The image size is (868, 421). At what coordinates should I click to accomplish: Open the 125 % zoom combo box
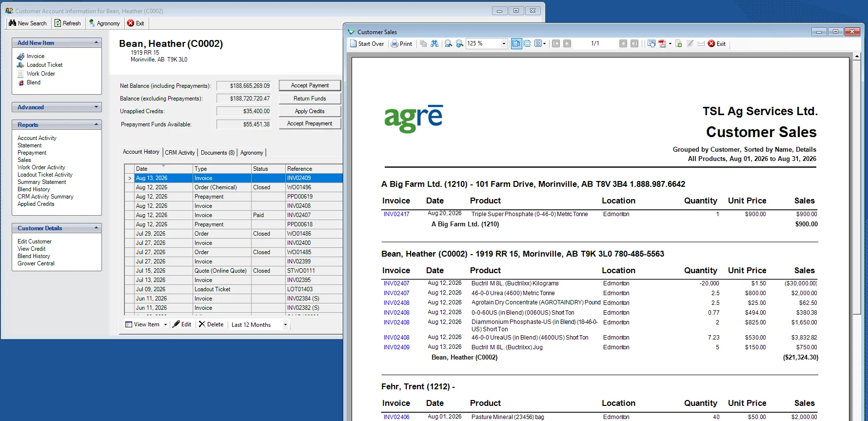[487, 44]
